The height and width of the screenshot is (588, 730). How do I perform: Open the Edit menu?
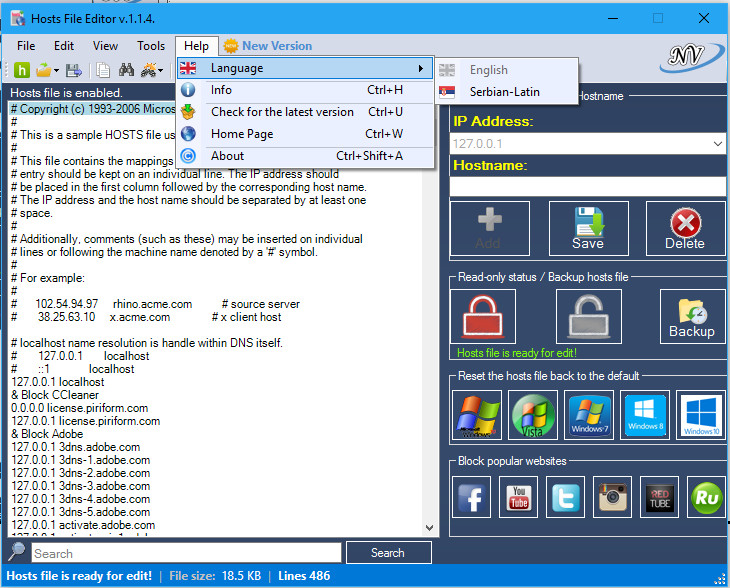(x=64, y=46)
